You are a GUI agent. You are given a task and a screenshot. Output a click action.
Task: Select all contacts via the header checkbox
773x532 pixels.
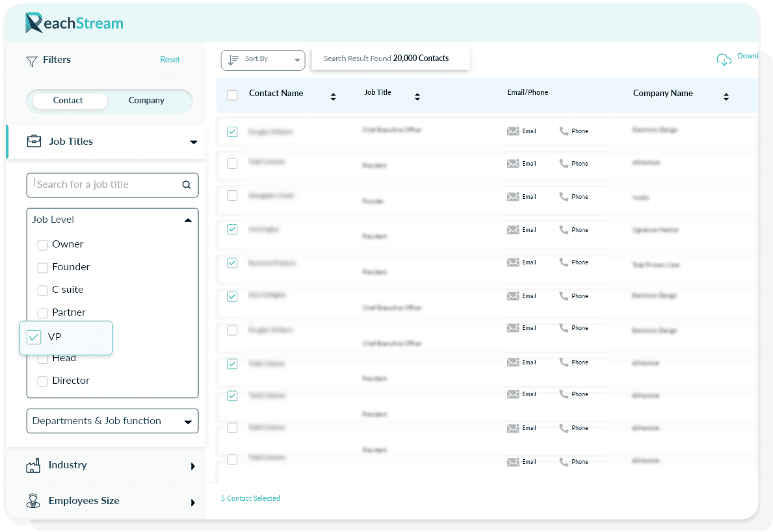click(232, 94)
